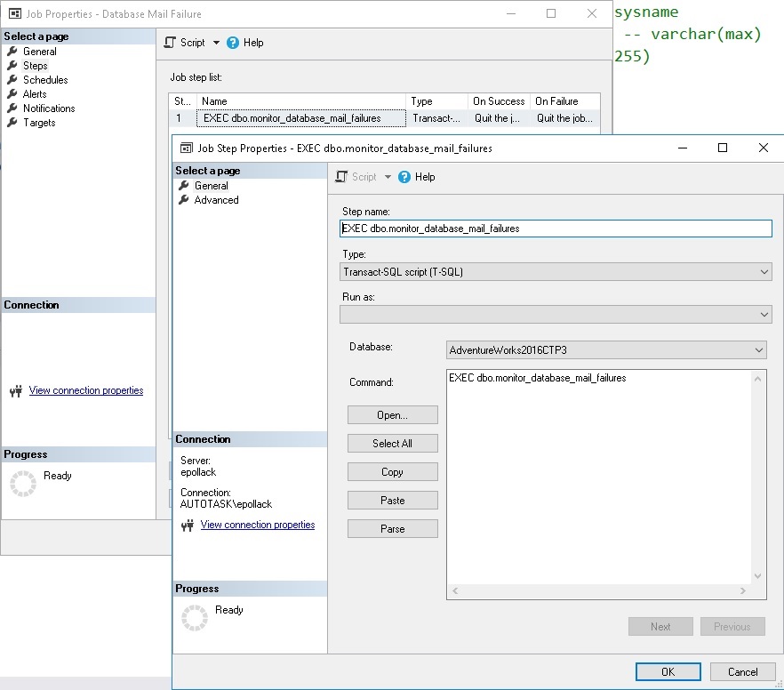Image resolution: width=784 pixels, height=690 pixels.
Task: Click the Help icon in Job Properties toolbar
Action: (x=234, y=43)
